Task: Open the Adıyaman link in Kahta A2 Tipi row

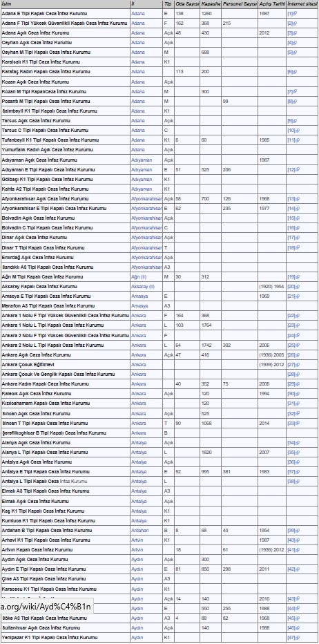Action: pyautogui.click(x=142, y=189)
